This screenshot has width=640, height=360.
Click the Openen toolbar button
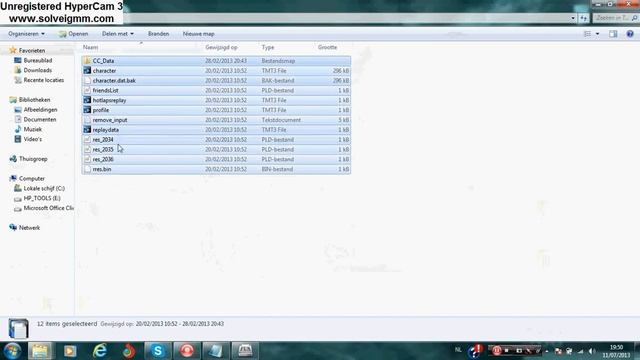pyautogui.click(x=73, y=34)
